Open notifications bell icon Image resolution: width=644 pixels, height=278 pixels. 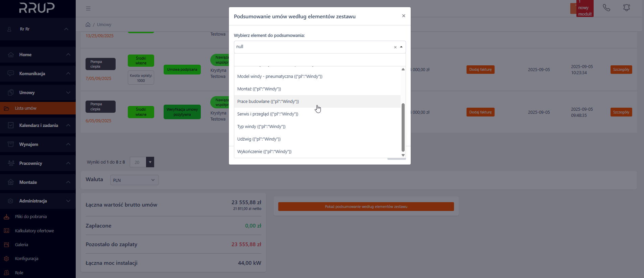point(626,8)
